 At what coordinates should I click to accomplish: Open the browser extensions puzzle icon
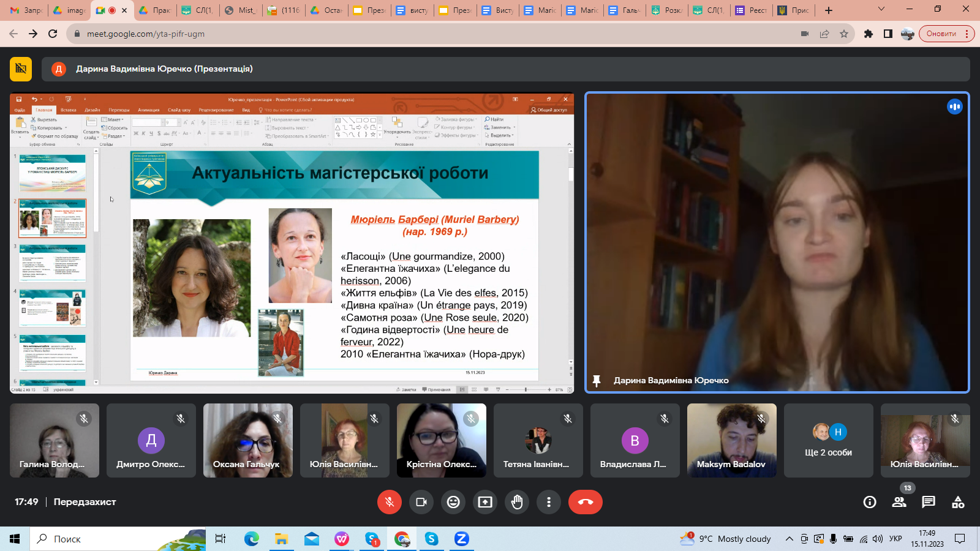[868, 34]
